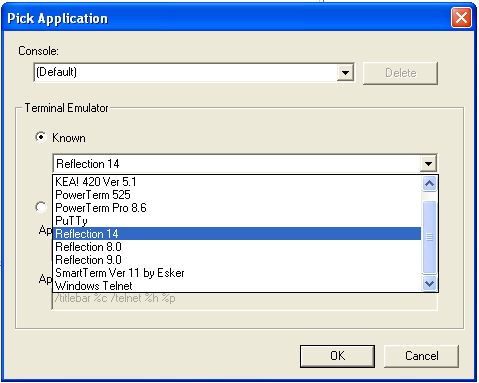Select the Known radio button

(x=41, y=137)
